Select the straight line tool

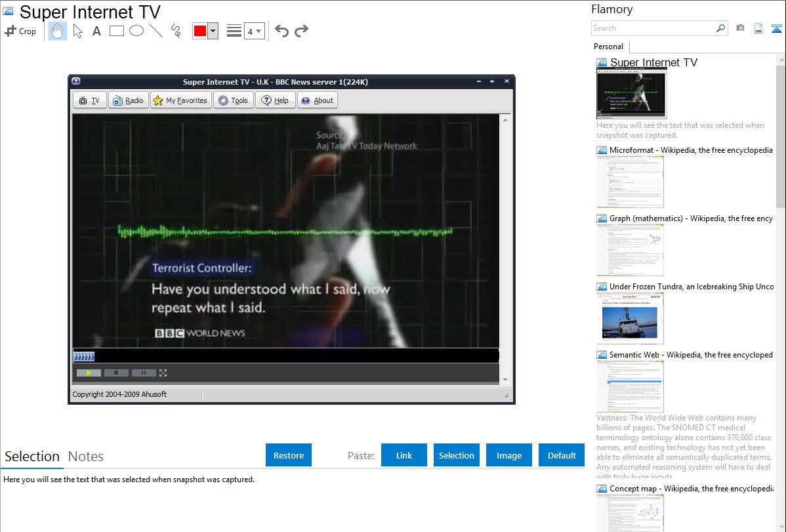click(156, 31)
